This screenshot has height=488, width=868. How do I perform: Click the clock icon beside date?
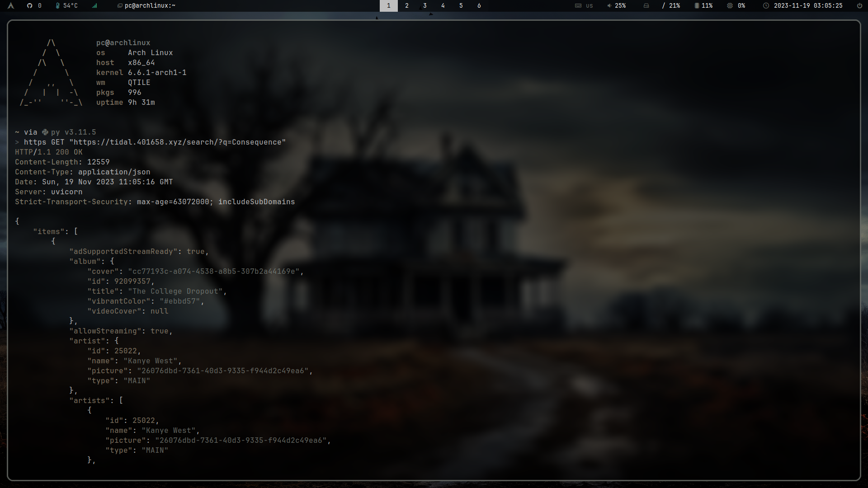[x=766, y=6]
